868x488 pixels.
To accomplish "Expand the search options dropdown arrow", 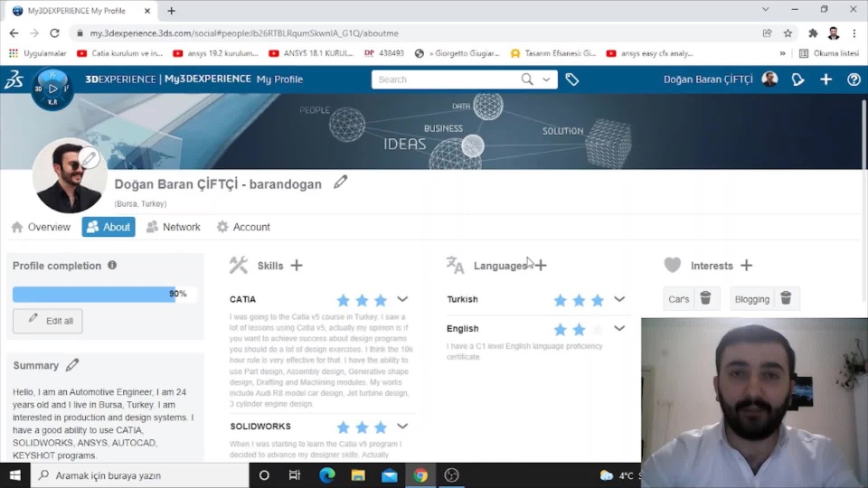I will (546, 80).
